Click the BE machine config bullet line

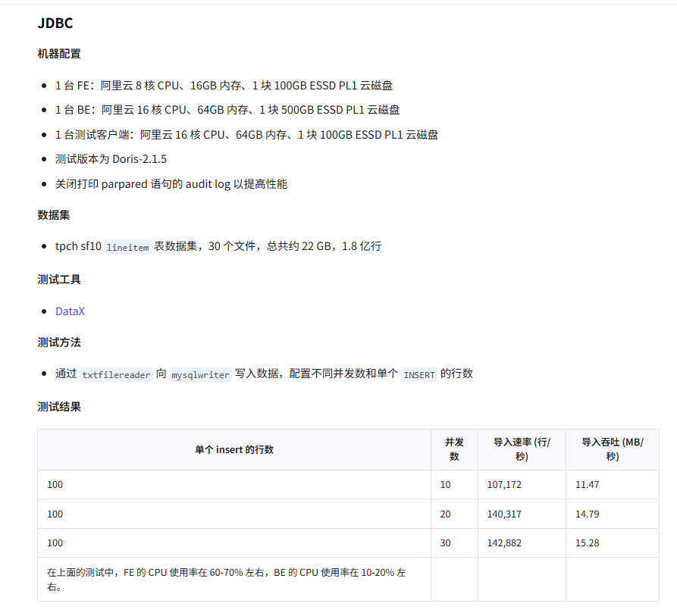[x=227, y=110]
